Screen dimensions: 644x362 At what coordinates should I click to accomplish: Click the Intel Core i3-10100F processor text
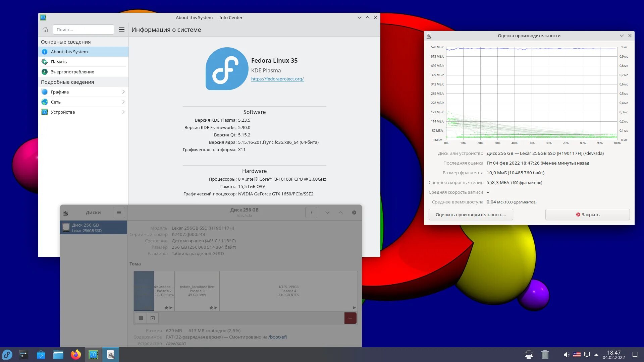(x=282, y=179)
